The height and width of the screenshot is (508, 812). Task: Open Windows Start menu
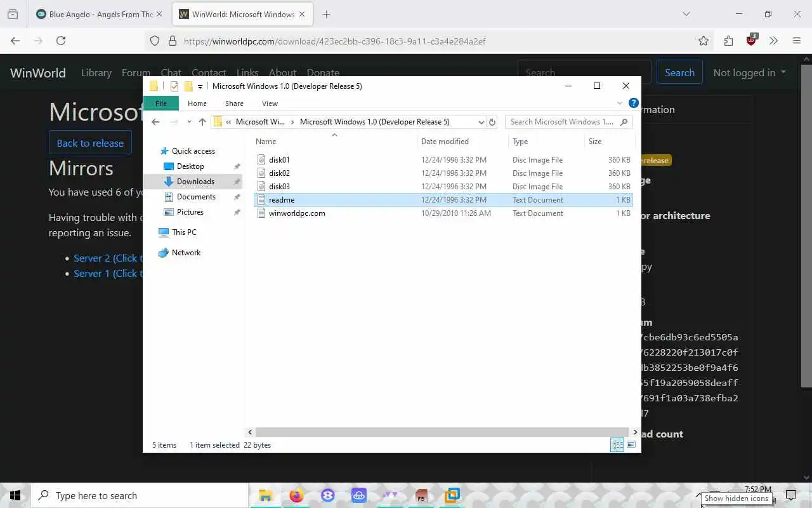click(15, 495)
